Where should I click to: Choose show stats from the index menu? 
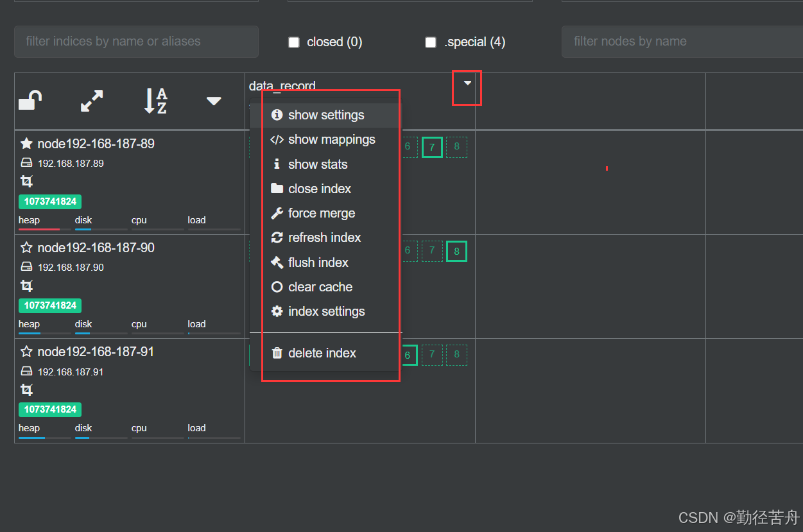[x=325, y=164]
